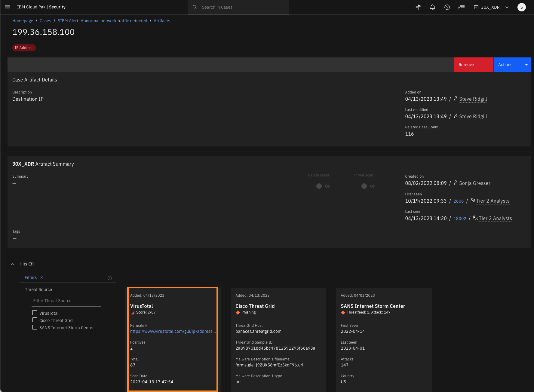
Task: Click Related Case Count value 116
Action: (x=410, y=134)
